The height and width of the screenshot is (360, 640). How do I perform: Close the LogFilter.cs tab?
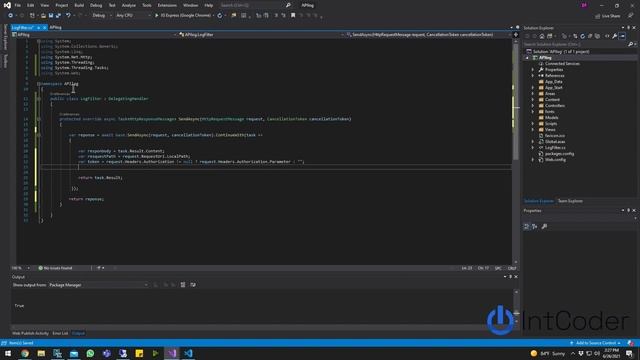(44, 27)
